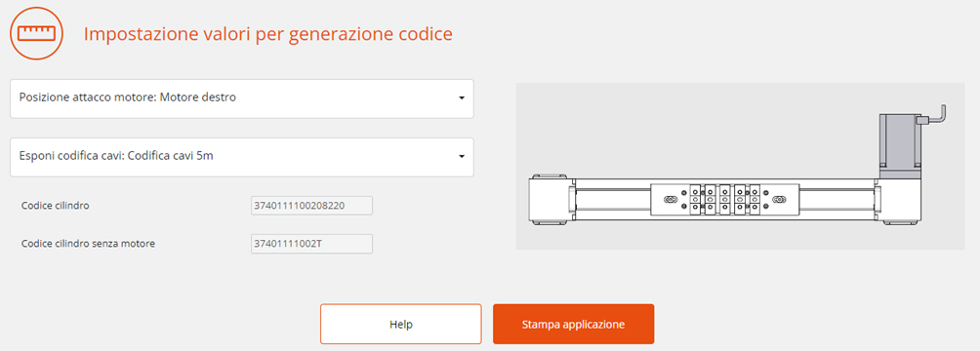This screenshot has width=980, height=351.
Task: Open the Posizione attacco motore dropdown
Action: pyautogui.click(x=242, y=98)
